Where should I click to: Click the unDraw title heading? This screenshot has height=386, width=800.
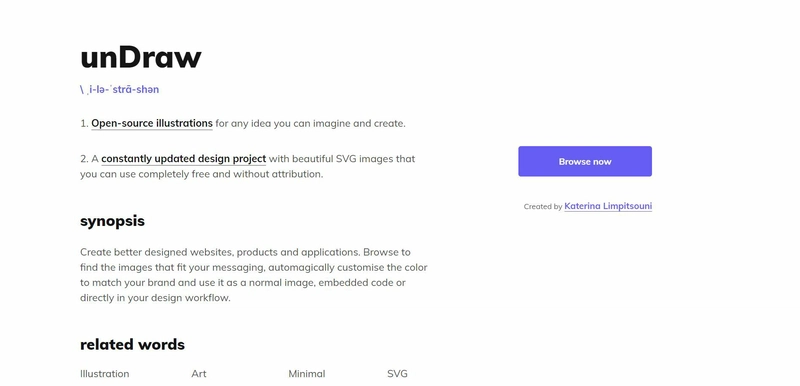pyautogui.click(x=141, y=57)
